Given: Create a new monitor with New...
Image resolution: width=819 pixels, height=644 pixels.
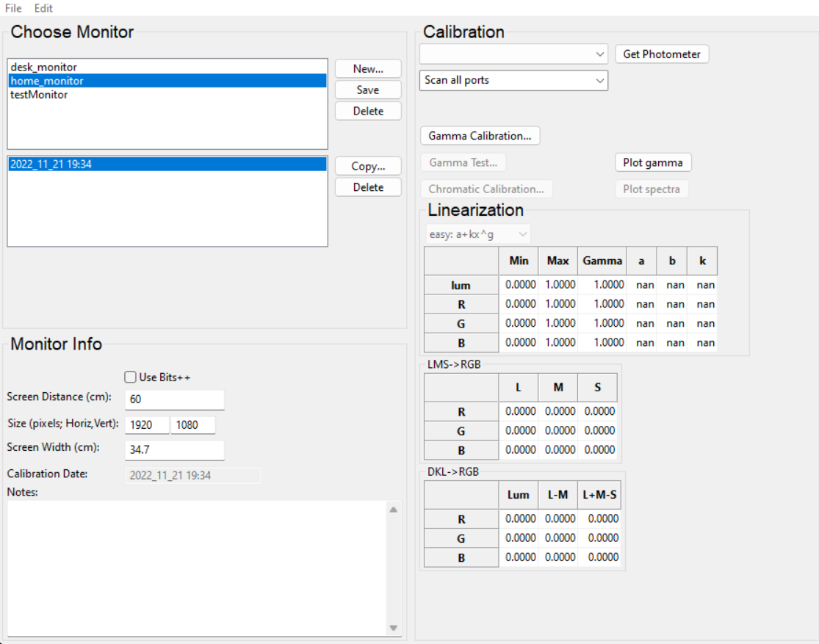Looking at the screenshot, I should click(x=368, y=69).
